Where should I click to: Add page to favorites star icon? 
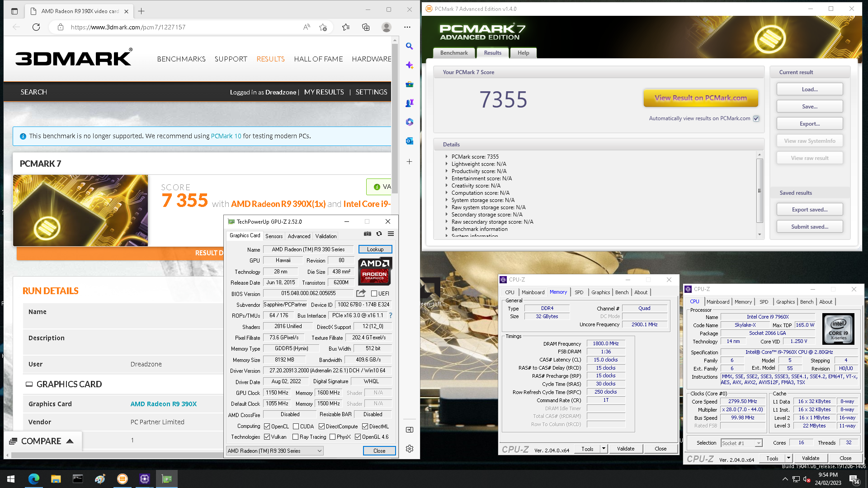click(x=323, y=27)
